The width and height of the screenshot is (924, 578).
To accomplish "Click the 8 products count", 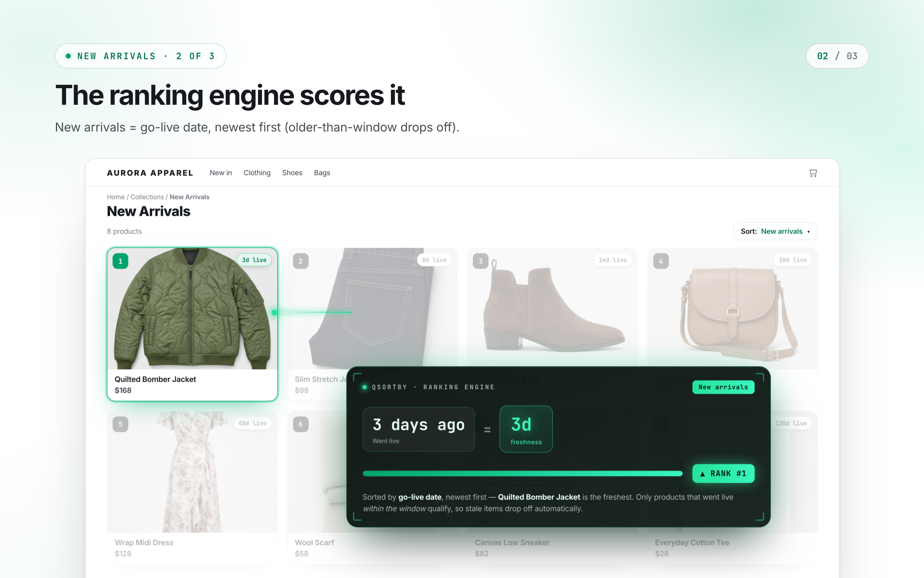I will pyautogui.click(x=124, y=231).
